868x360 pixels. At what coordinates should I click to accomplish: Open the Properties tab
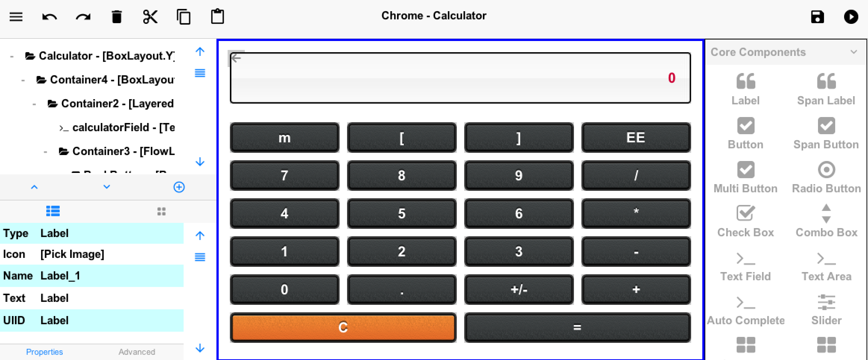[44, 352]
